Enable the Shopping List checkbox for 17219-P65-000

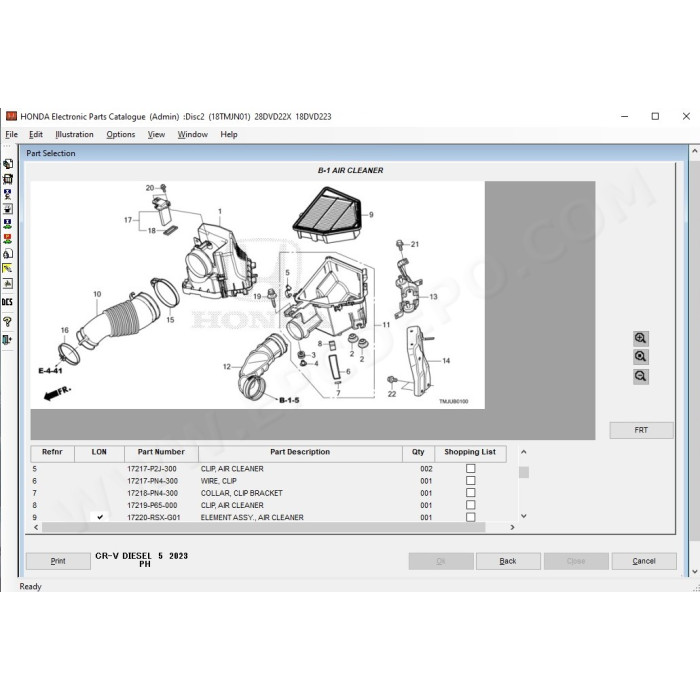tap(471, 504)
